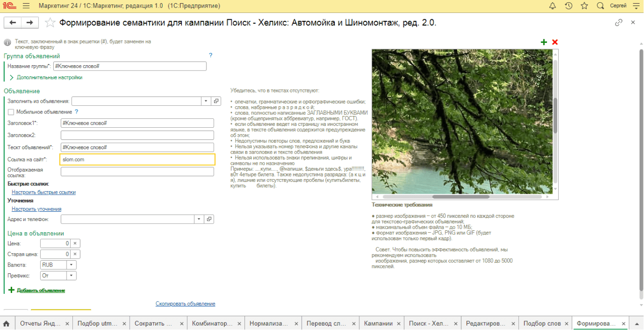644x330 pixels.
Task: Open Валюта dropdown list
Action: point(72,265)
